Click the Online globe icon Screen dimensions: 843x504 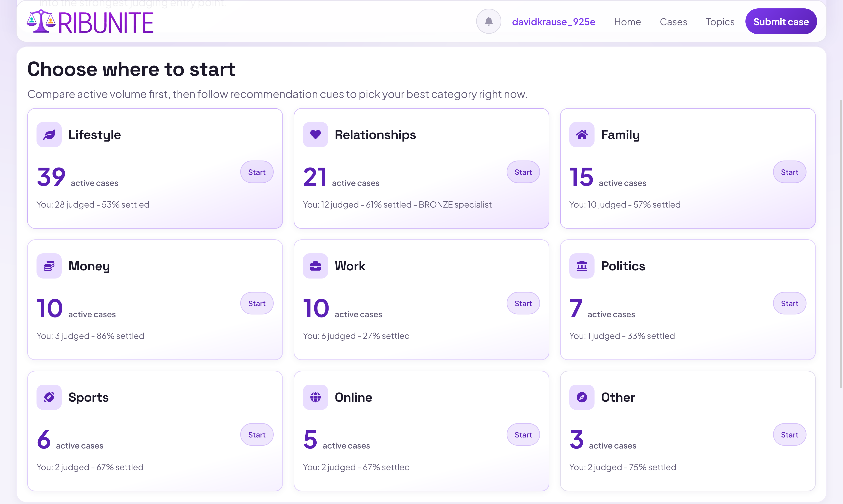click(x=315, y=397)
